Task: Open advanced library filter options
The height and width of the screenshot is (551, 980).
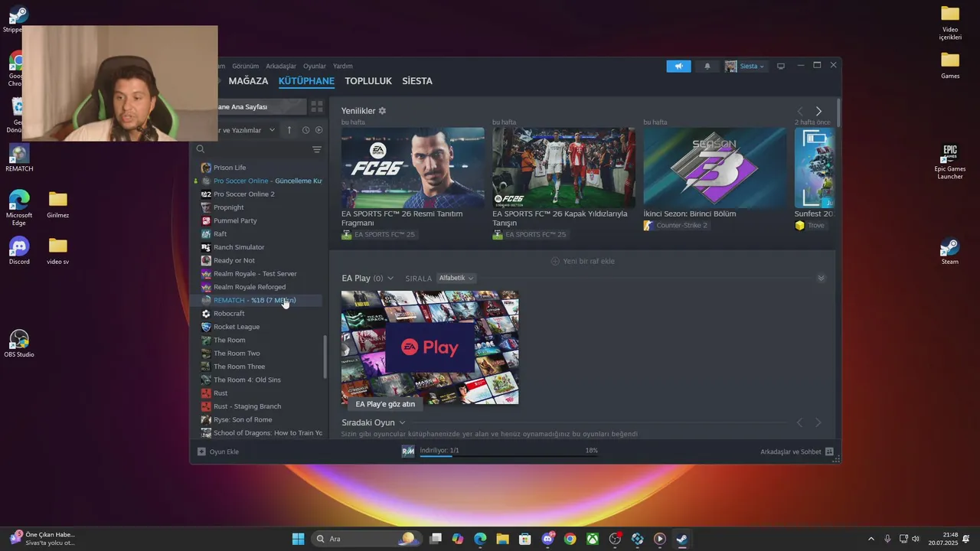Action: click(317, 149)
